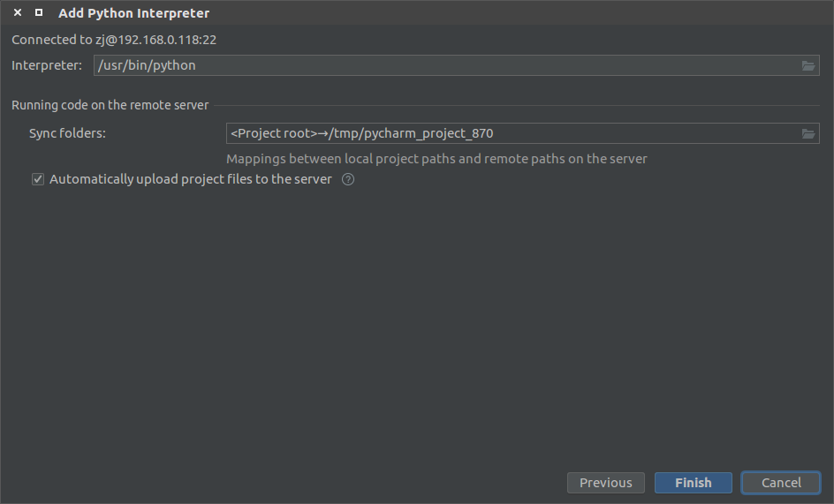Click the 'Interpreter:' label
Screen dimensions: 834x504
tap(46, 65)
